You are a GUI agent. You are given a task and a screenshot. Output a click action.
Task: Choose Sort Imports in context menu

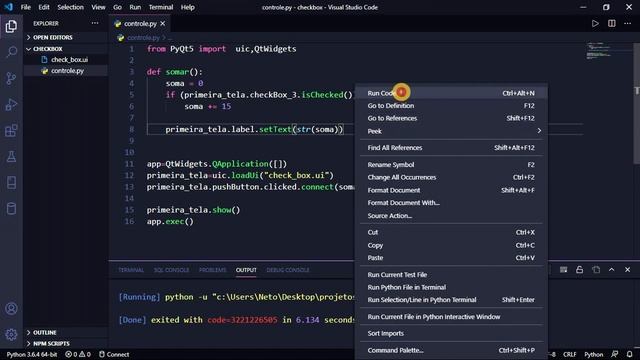point(451,333)
